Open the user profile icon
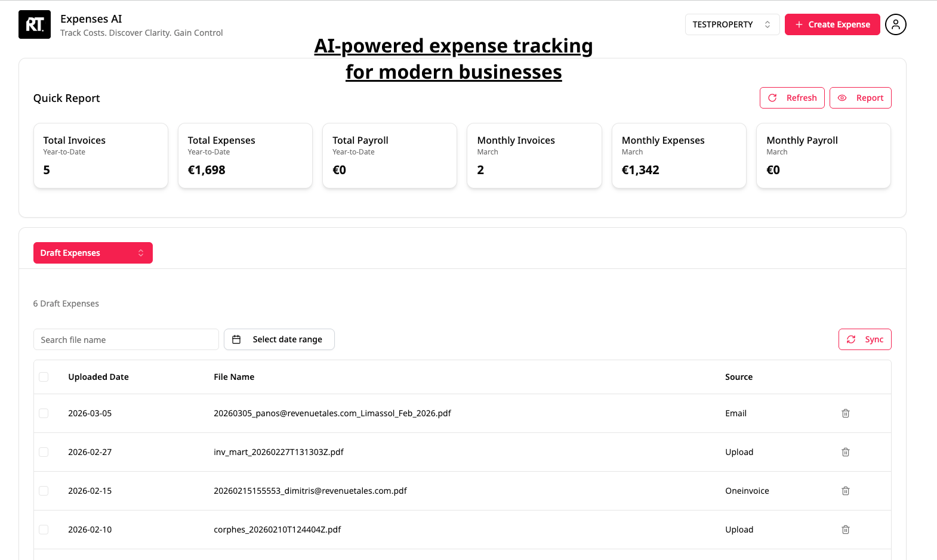 tap(895, 24)
